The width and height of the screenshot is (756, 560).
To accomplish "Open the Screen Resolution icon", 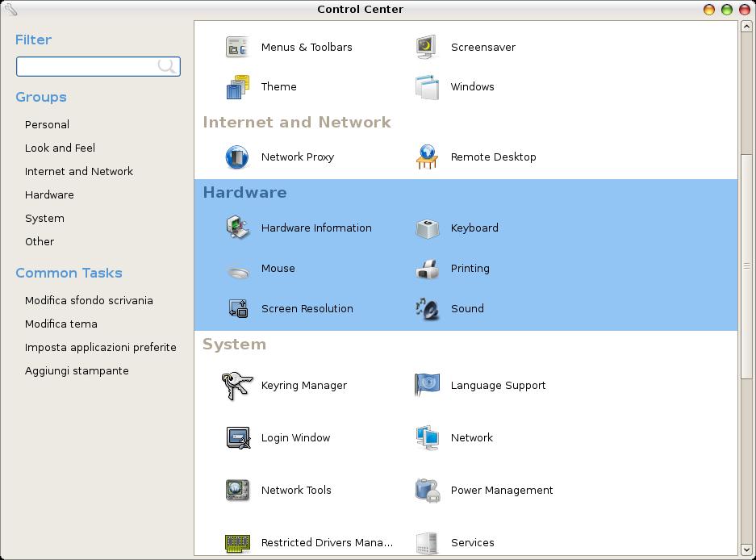I will tap(237, 308).
